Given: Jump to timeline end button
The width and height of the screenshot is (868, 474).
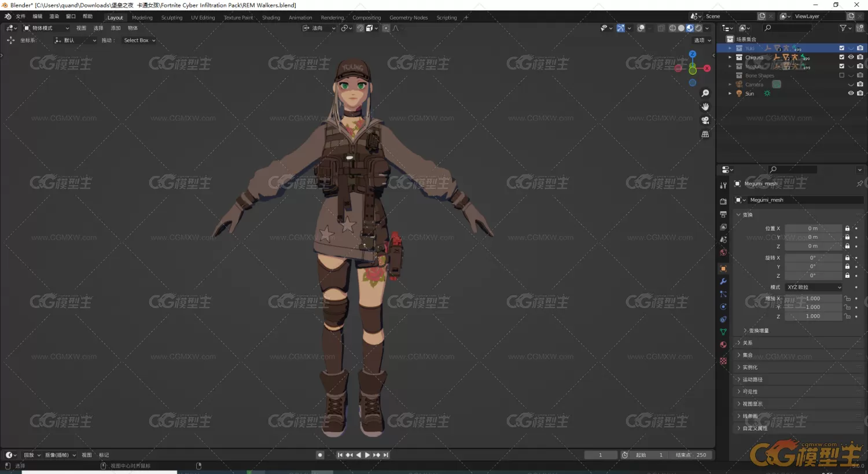Looking at the screenshot, I should click(386, 455).
